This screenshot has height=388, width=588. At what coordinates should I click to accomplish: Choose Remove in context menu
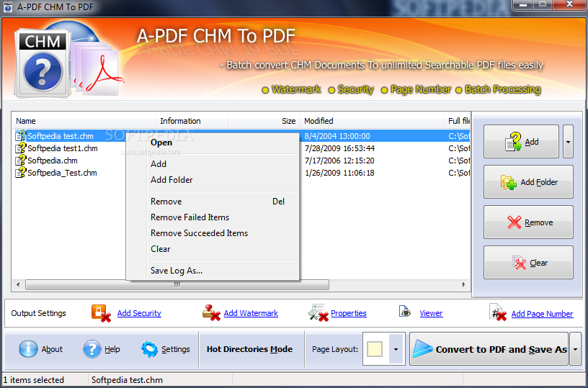click(213, 202)
